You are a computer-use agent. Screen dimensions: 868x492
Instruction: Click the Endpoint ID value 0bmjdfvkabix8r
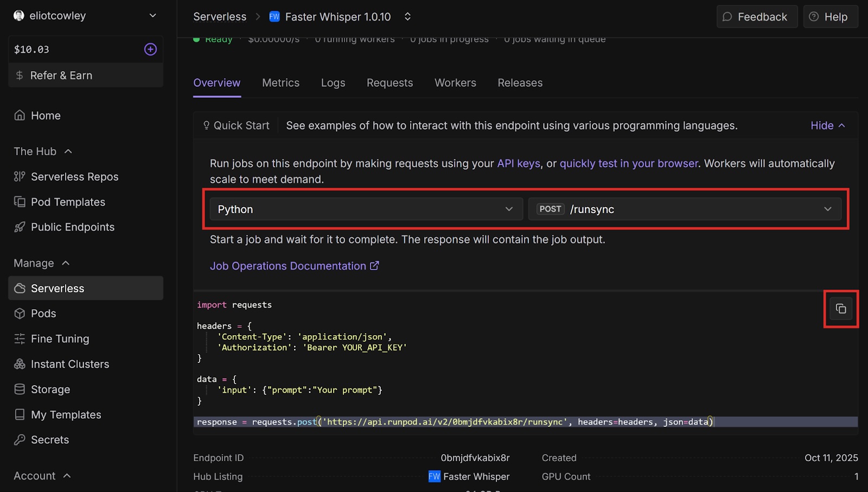(475, 458)
